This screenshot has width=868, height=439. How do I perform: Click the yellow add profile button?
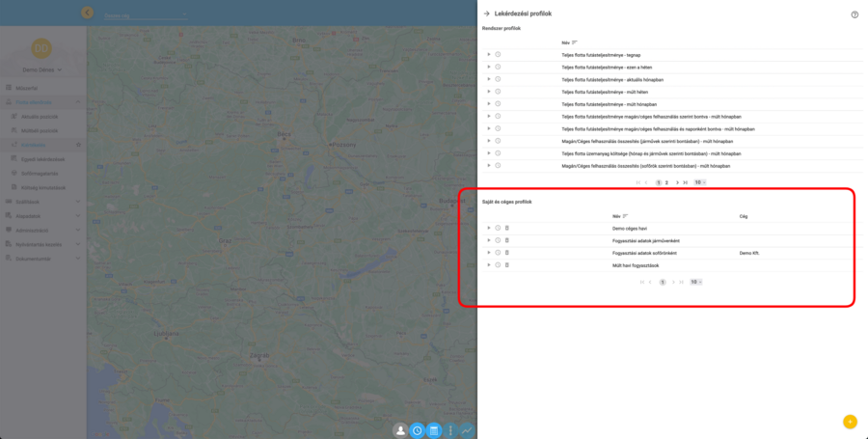point(850,422)
